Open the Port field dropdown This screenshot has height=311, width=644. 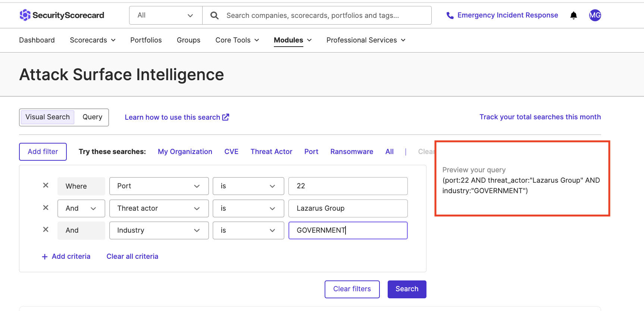159,186
